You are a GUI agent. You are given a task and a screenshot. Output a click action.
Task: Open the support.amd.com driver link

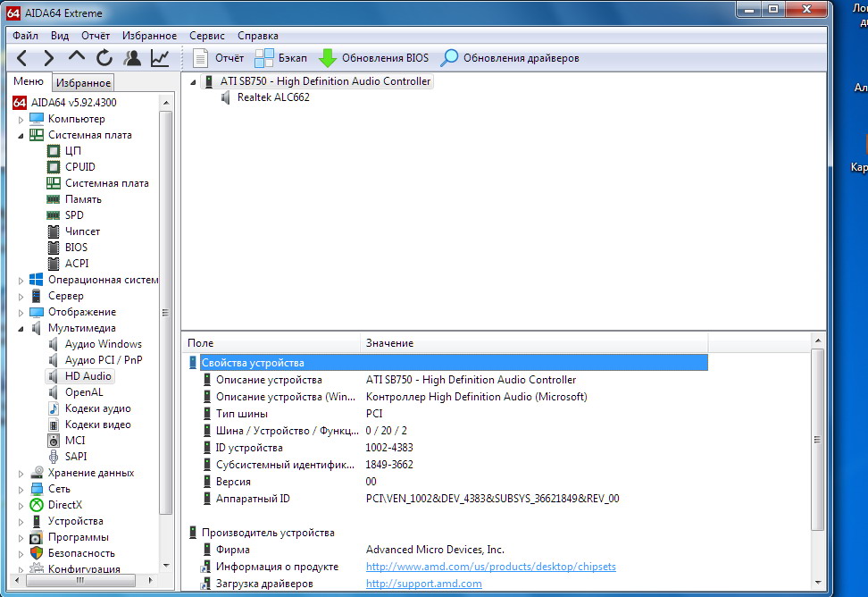click(423, 584)
